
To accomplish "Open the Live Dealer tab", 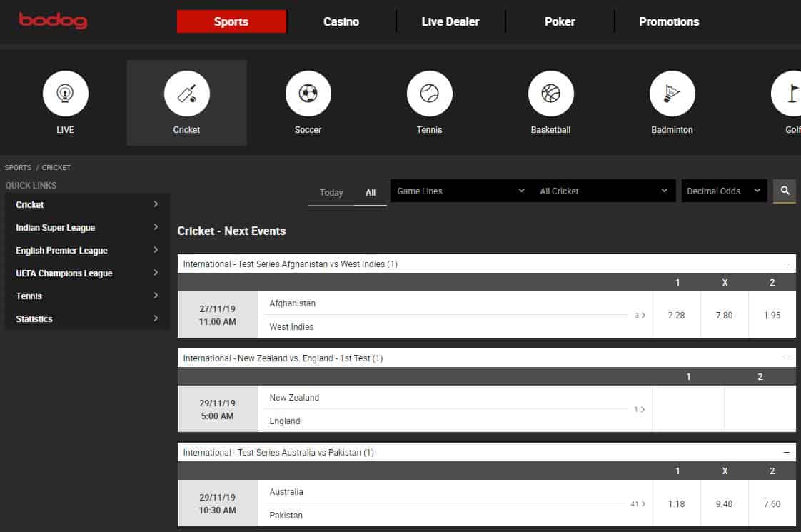I will coord(450,21).
